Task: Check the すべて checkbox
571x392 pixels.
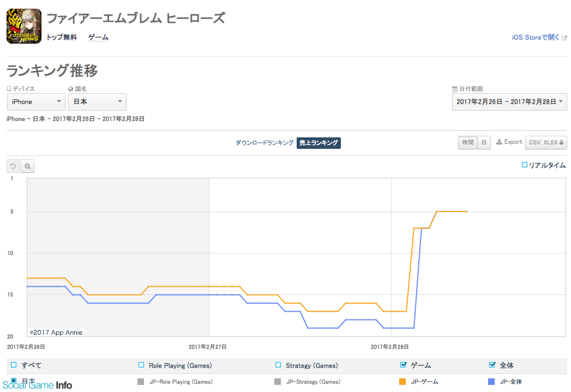Action: (x=14, y=365)
